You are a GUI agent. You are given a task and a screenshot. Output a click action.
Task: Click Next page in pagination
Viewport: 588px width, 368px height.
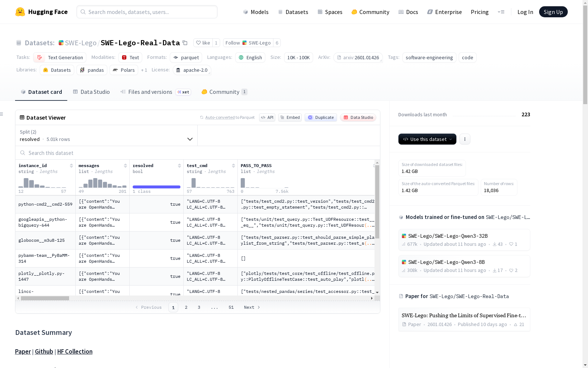(252, 307)
